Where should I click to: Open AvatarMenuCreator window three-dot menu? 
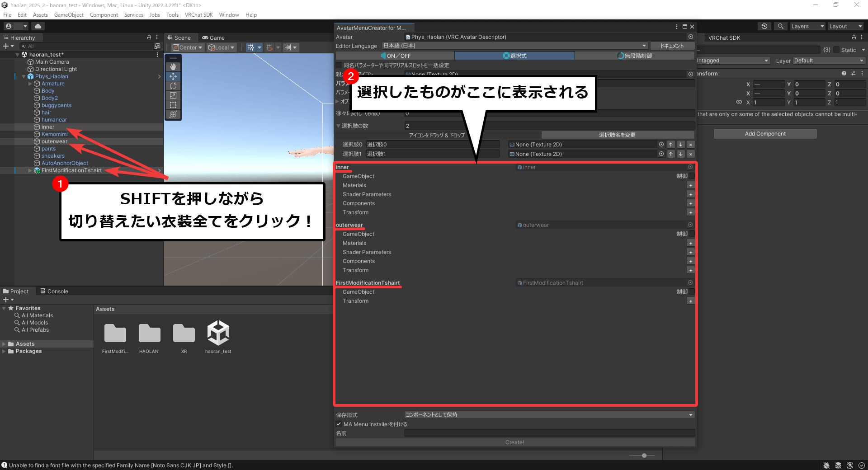(677, 27)
